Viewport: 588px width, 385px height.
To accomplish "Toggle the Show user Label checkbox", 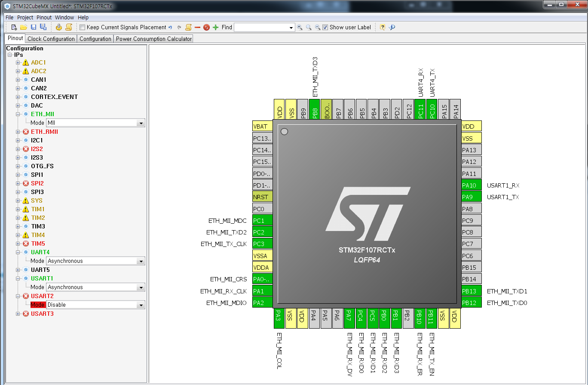I will pyautogui.click(x=325, y=28).
